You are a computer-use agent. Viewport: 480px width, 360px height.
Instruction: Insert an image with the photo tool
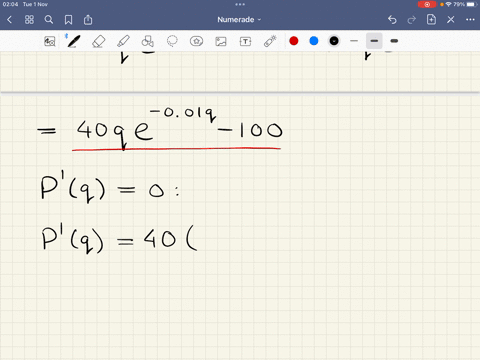point(221,41)
